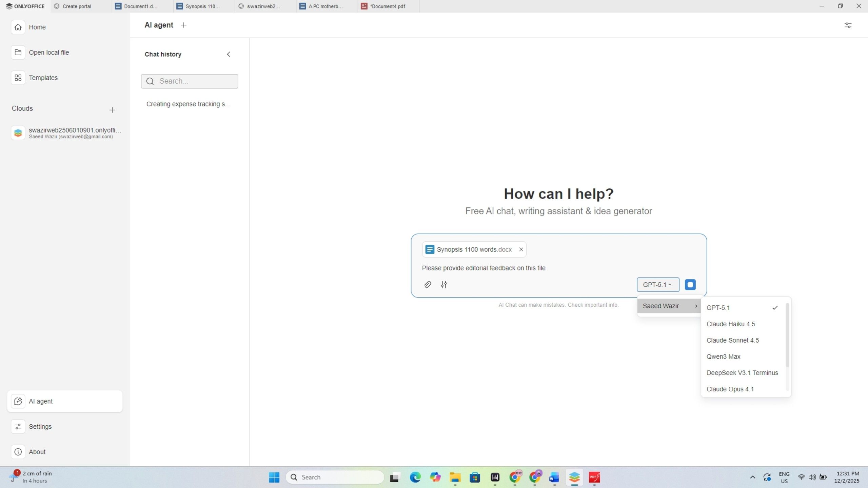Image resolution: width=868 pixels, height=488 pixels.
Task: Collapse the Chat history panel
Action: [x=229, y=54]
